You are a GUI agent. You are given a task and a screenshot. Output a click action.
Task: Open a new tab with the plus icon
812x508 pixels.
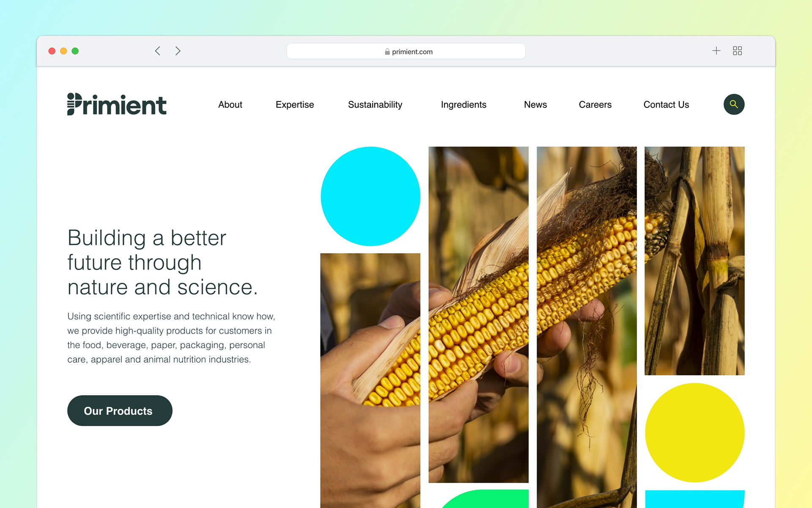click(716, 51)
